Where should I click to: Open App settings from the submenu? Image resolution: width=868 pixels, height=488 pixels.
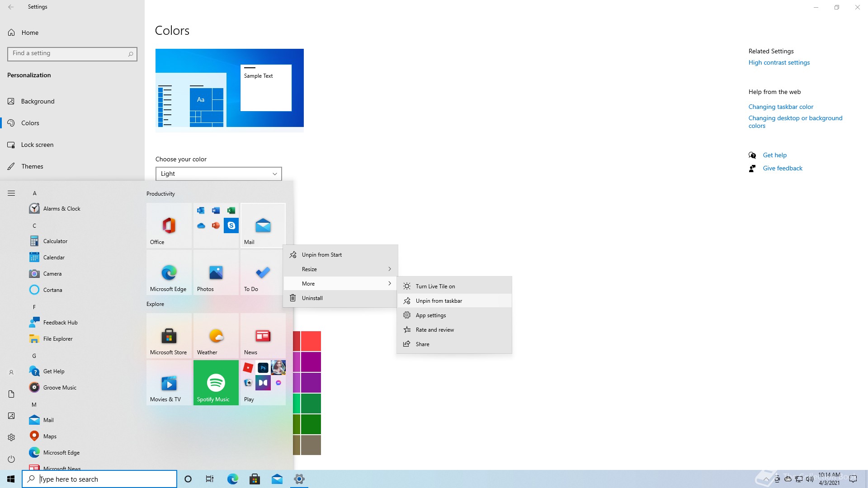454,315
